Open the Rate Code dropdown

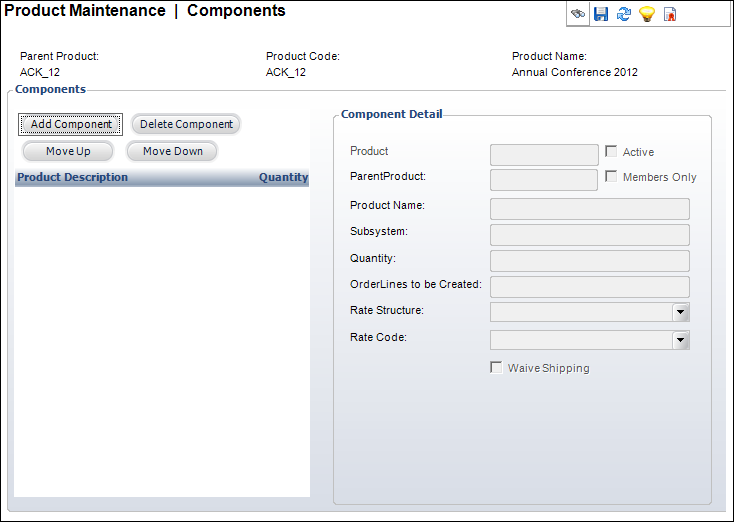point(681,340)
